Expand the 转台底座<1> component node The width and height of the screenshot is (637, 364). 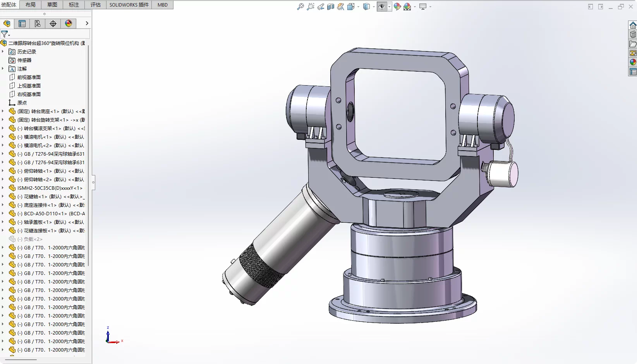coord(3,112)
